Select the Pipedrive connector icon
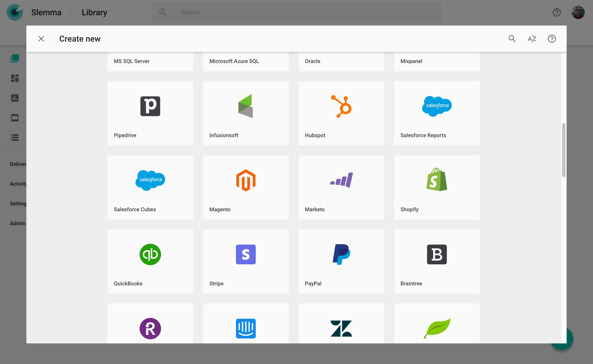This screenshot has width=593, height=364. point(150,106)
